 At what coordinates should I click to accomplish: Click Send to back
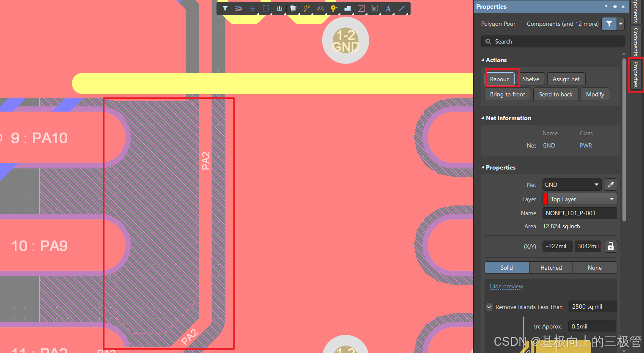[x=556, y=94]
